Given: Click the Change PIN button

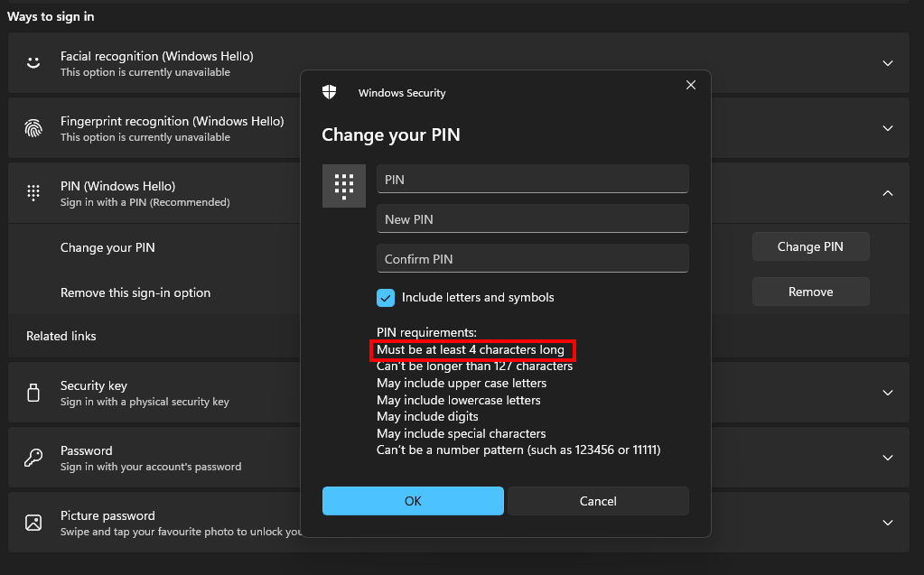Looking at the screenshot, I should (810, 246).
